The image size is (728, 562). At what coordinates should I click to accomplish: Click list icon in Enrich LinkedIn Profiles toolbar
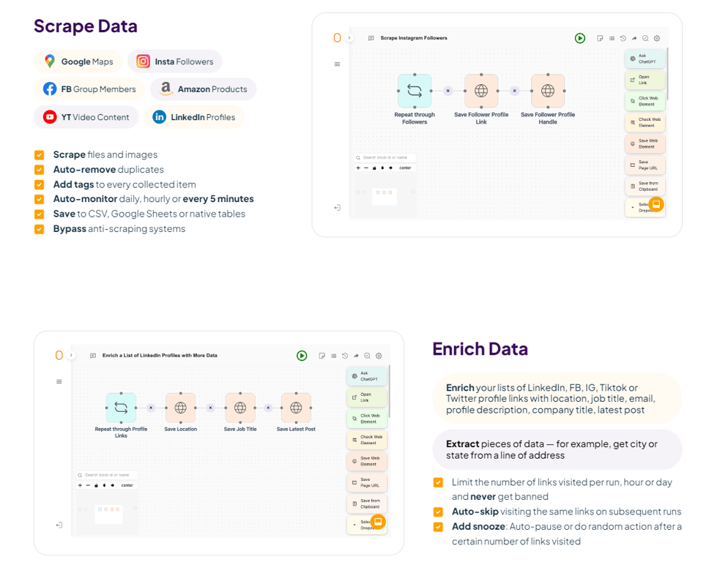[x=333, y=356]
